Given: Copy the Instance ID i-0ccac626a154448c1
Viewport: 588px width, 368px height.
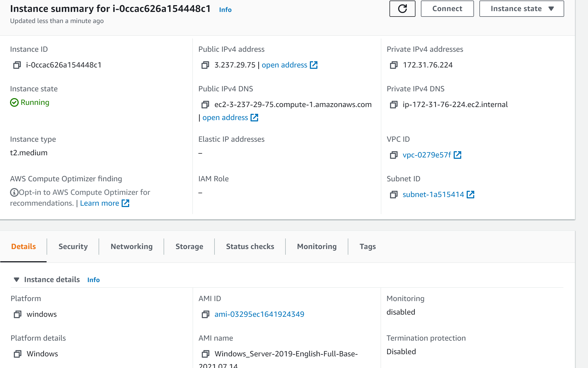Looking at the screenshot, I should pos(17,65).
